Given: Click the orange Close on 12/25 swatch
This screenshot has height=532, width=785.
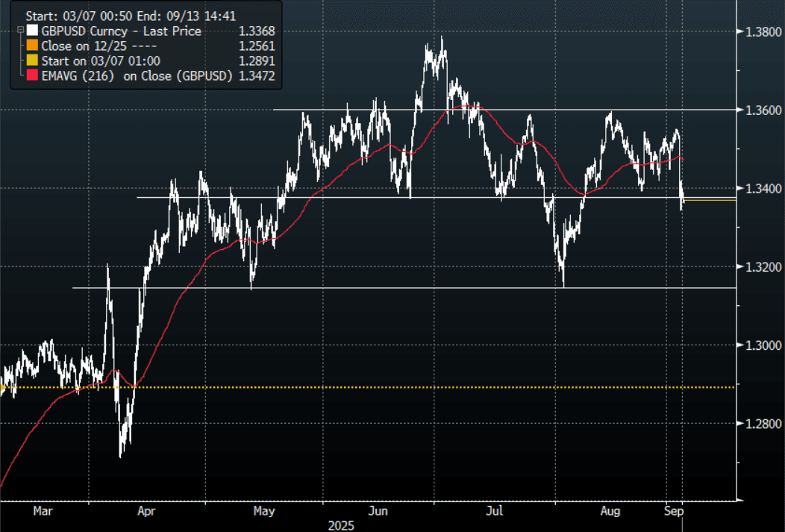Looking at the screenshot, I should [x=31, y=45].
